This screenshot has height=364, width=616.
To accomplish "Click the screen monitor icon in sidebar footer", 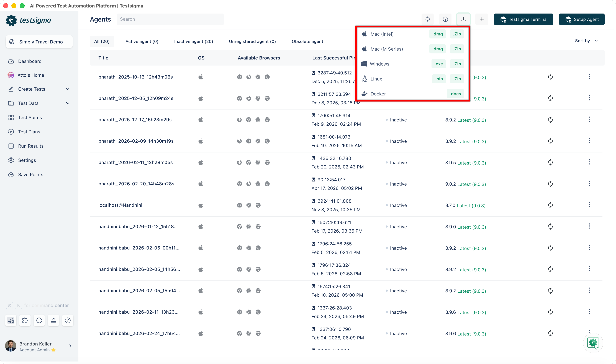I will point(11,320).
